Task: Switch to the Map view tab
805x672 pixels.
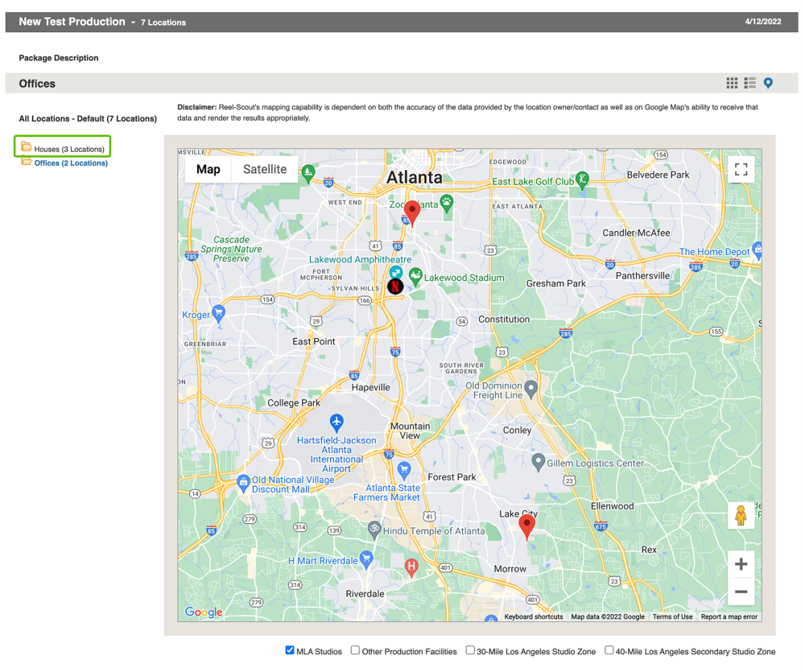Action: (x=208, y=170)
